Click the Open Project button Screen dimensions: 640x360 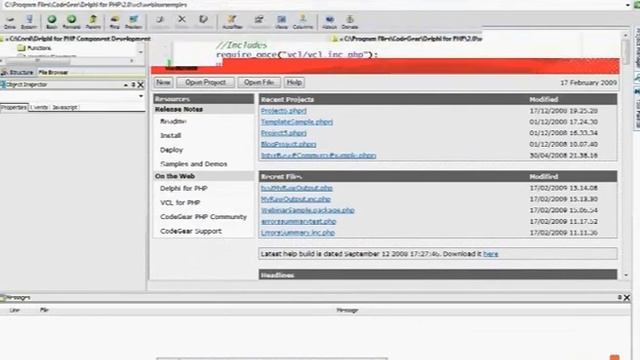point(205,82)
